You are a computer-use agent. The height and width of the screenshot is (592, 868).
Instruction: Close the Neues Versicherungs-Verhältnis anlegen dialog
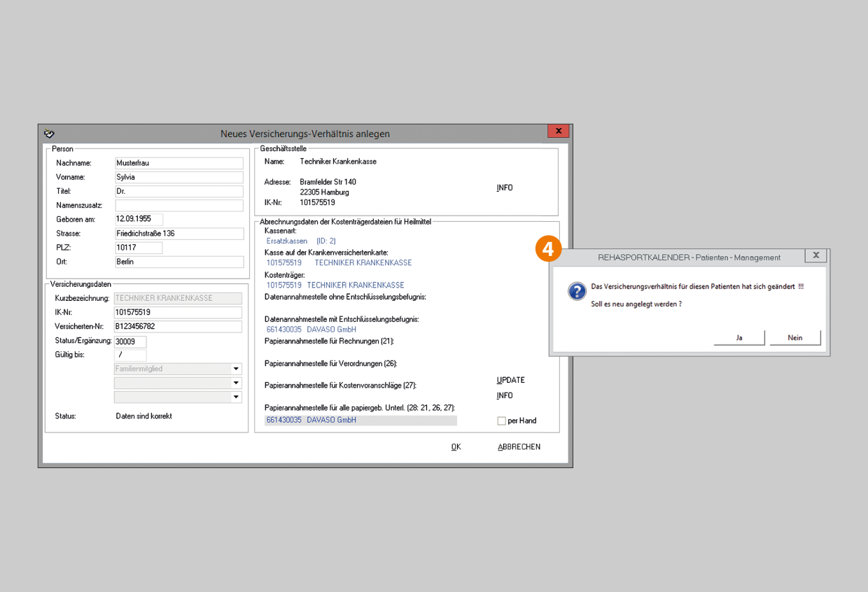[558, 131]
